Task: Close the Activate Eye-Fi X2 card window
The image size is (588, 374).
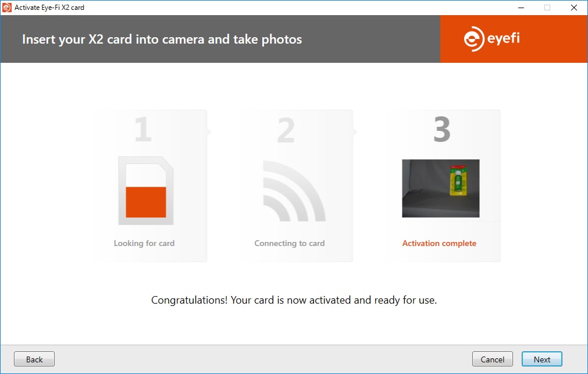Action: [x=574, y=8]
